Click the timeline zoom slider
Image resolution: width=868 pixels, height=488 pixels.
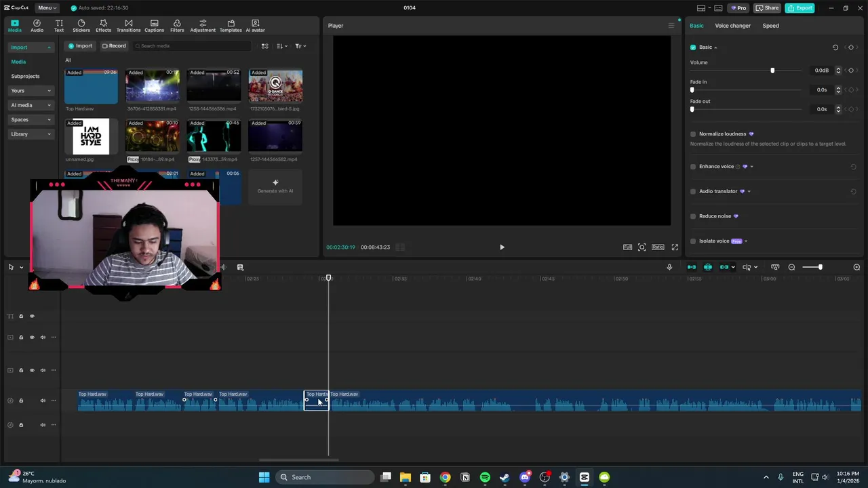pos(812,267)
